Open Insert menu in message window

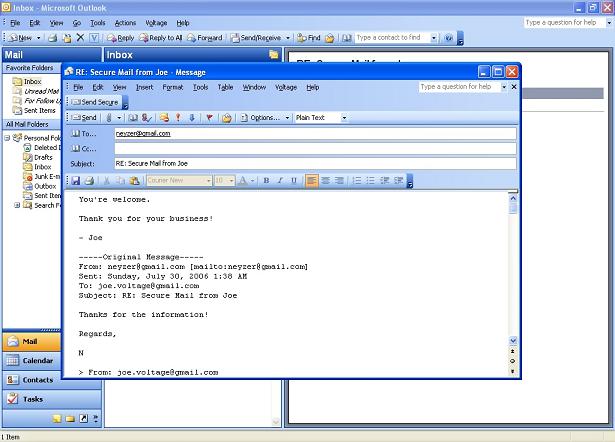(144, 87)
